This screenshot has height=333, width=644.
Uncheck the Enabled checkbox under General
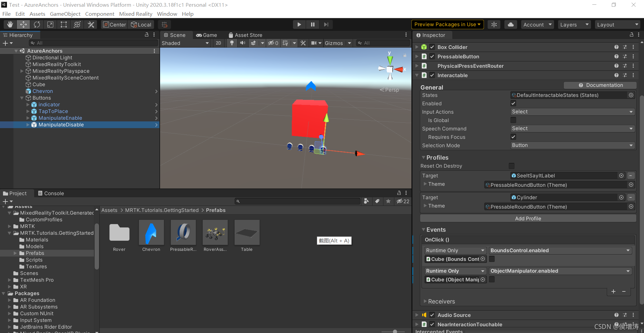click(x=513, y=103)
